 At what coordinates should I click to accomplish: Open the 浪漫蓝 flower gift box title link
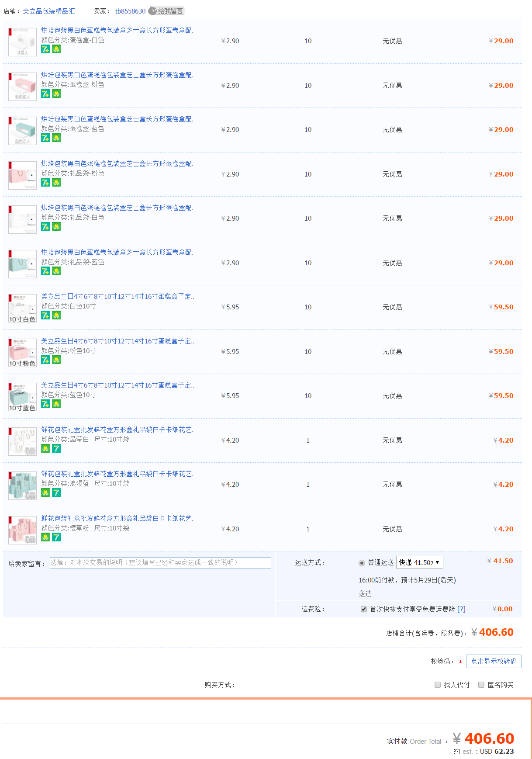pyautogui.click(x=117, y=474)
